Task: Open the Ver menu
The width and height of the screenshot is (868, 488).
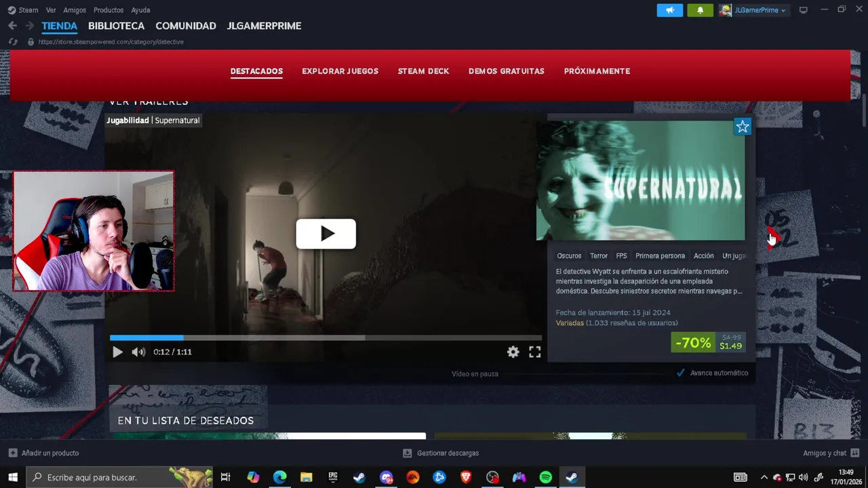Action: (x=51, y=10)
